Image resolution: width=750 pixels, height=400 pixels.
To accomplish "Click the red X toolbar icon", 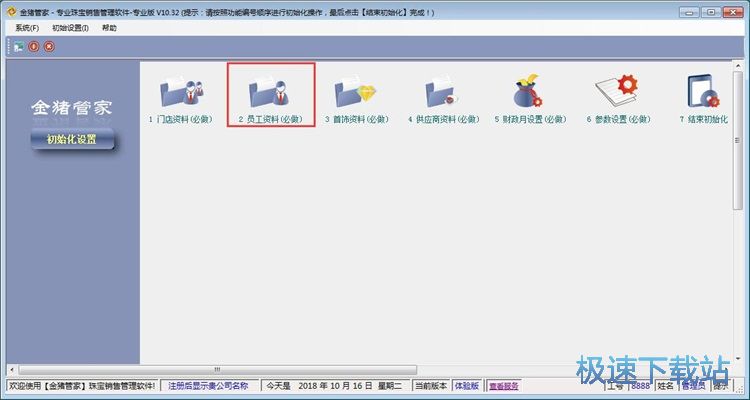I will click(x=49, y=46).
